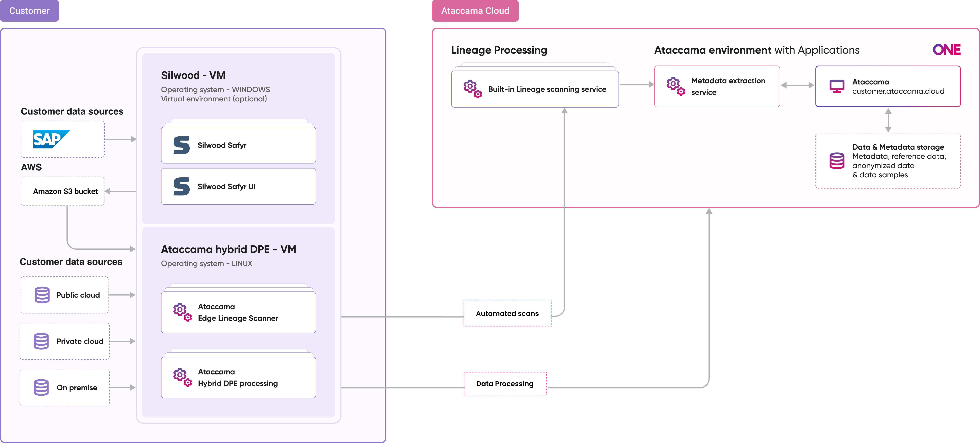The height and width of the screenshot is (443, 980).
Task: Click the Silwood Safyr UI S logo
Action: coord(182,186)
